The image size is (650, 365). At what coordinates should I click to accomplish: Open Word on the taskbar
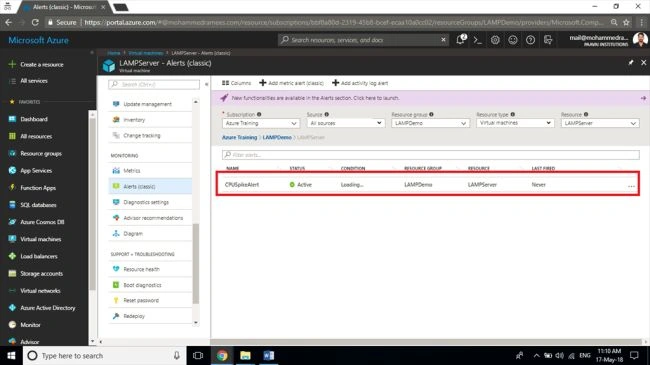click(x=269, y=355)
